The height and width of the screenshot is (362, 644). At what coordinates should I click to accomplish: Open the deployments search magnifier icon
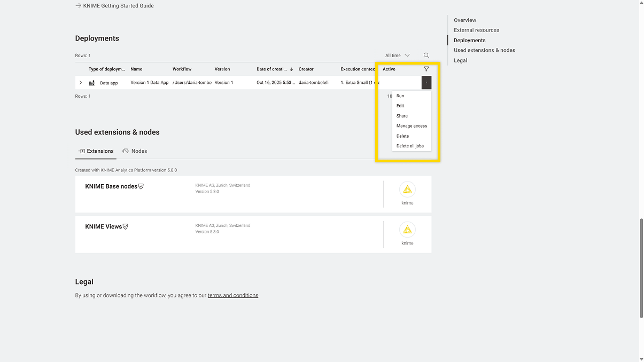[x=426, y=56]
